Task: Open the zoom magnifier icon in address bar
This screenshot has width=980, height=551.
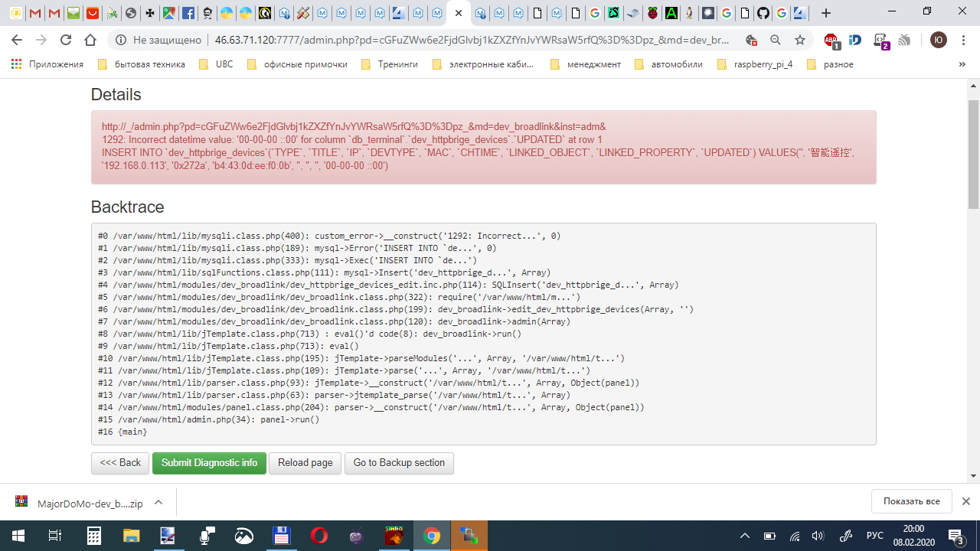Action: pos(776,40)
